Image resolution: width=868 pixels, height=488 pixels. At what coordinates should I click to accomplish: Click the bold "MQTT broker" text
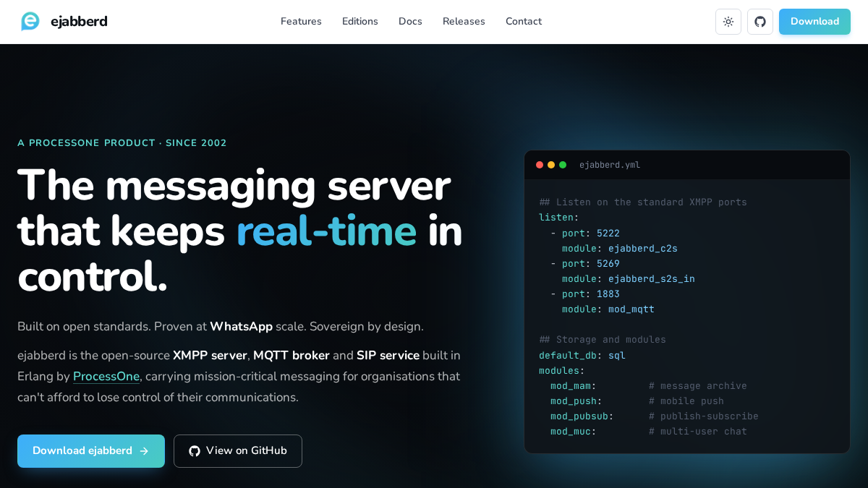292,356
